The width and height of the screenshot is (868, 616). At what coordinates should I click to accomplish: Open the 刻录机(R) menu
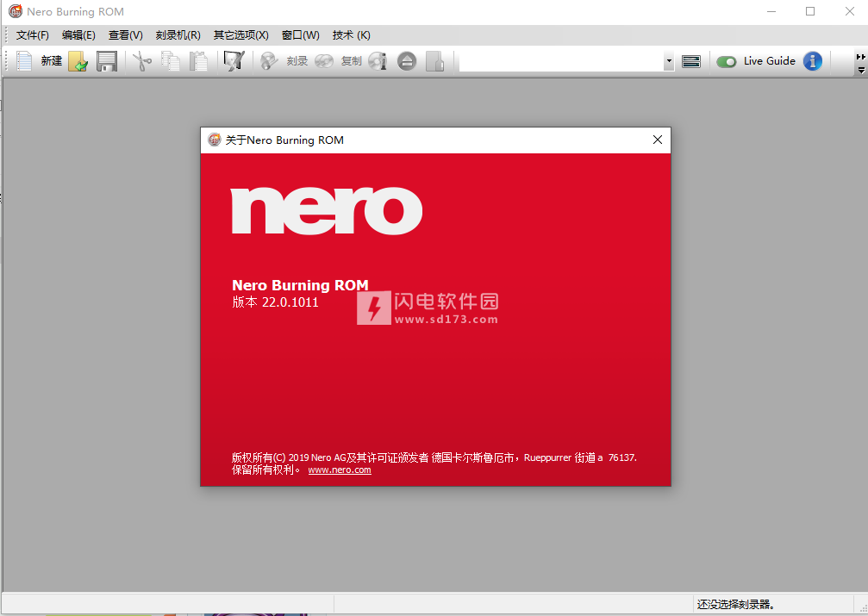[178, 35]
